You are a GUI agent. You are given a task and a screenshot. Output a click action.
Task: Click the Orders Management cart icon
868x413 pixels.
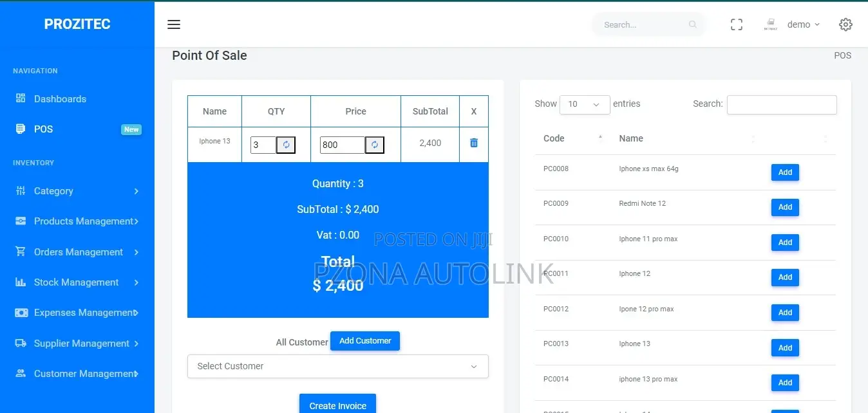(x=21, y=252)
